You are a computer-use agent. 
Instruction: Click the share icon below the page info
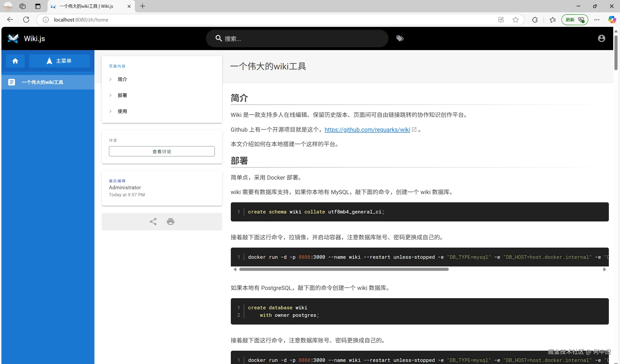153,222
